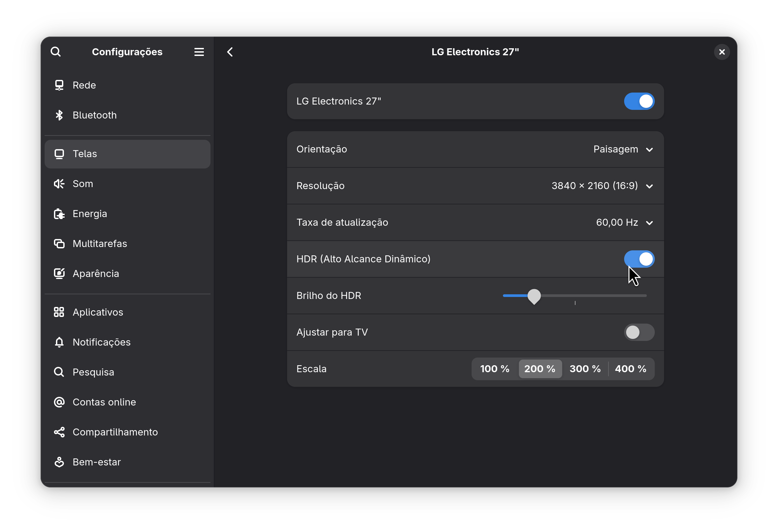The height and width of the screenshot is (532, 778).
Task: Select the Som sidebar entry
Action: pos(128,184)
